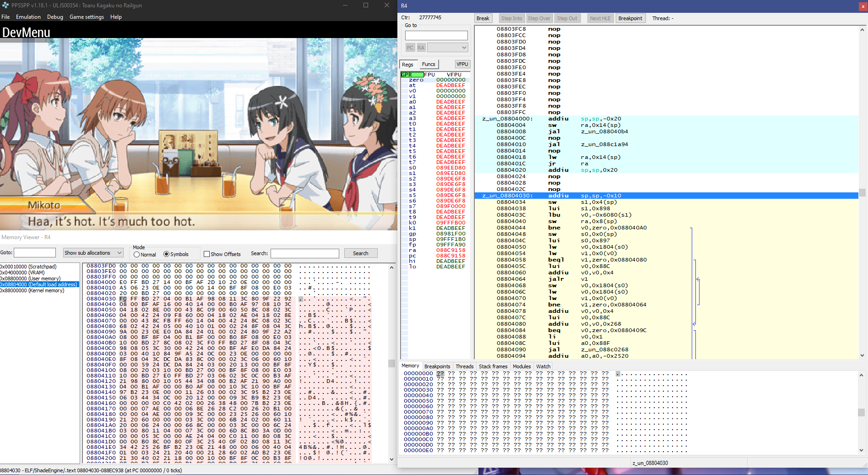The height and width of the screenshot is (475, 868).
Task: Switch to the Breakpoints tab
Action: click(437, 366)
